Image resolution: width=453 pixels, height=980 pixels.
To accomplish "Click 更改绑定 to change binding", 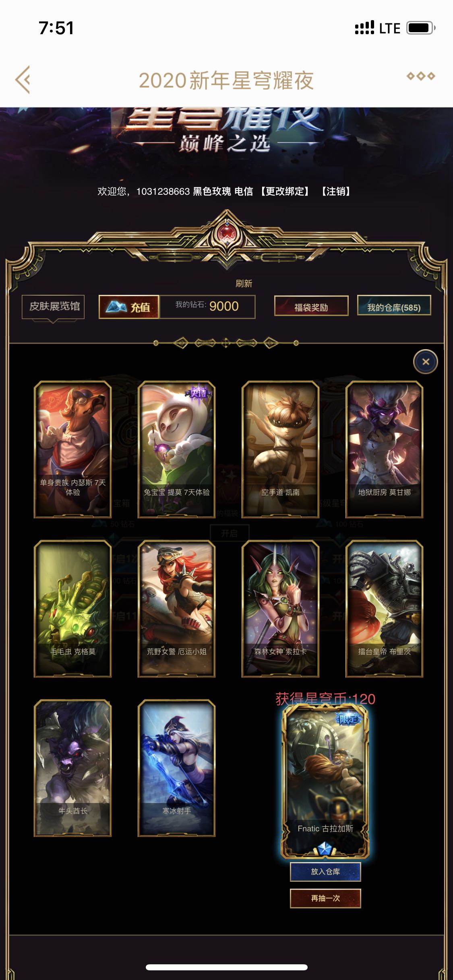I will [x=285, y=191].
